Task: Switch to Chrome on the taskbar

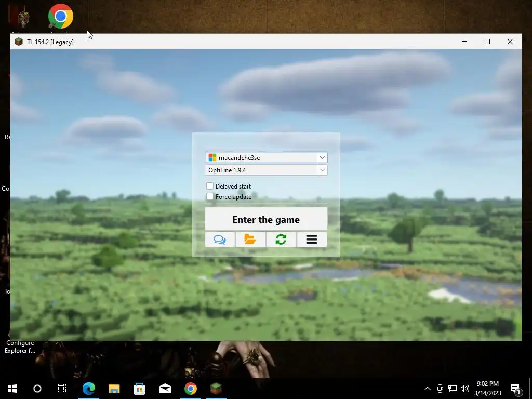Action: pos(190,389)
